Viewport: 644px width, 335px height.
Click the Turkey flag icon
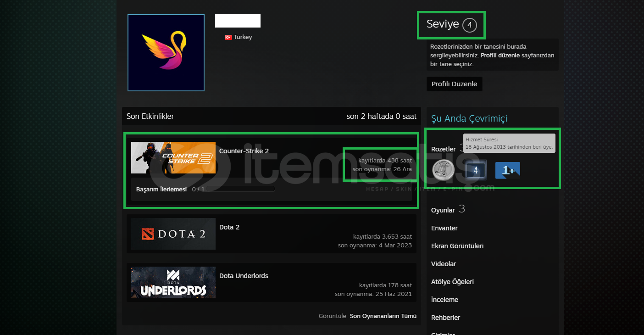[228, 37]
